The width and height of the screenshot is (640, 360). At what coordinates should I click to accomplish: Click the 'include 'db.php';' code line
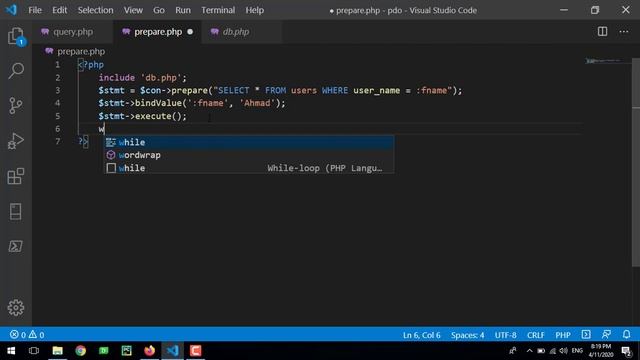point(142,78)
